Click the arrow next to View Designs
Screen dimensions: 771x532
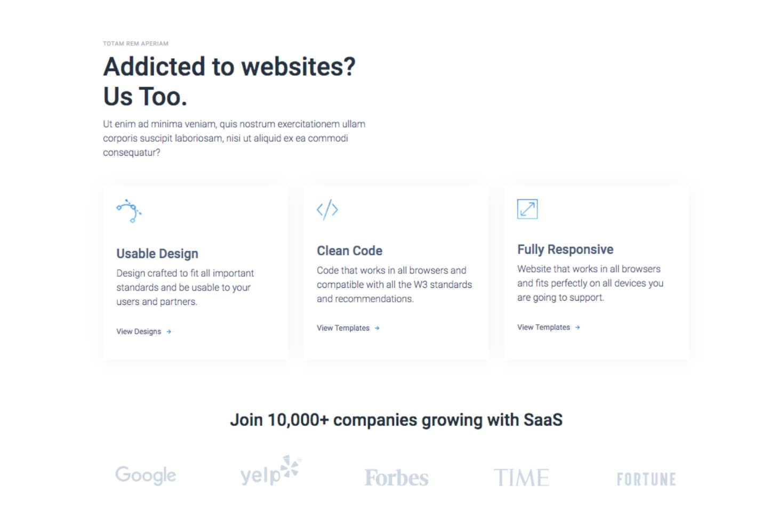(168, 332)
